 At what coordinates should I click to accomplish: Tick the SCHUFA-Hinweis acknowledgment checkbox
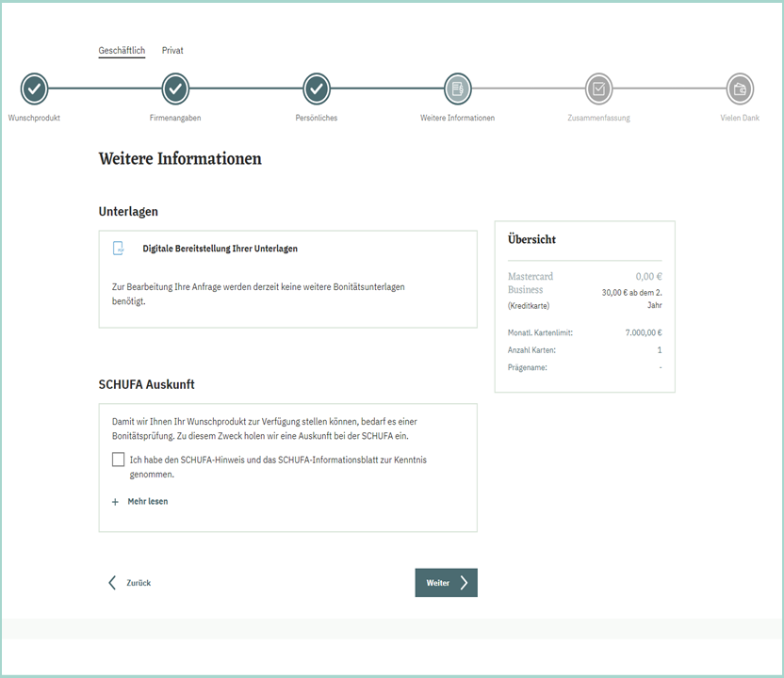click(118, 460)
